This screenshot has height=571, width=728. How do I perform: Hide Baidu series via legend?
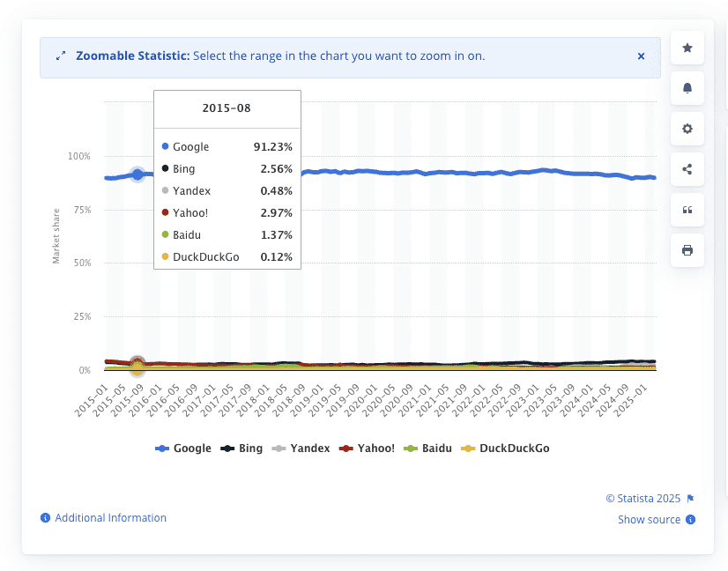pos(427,449)
